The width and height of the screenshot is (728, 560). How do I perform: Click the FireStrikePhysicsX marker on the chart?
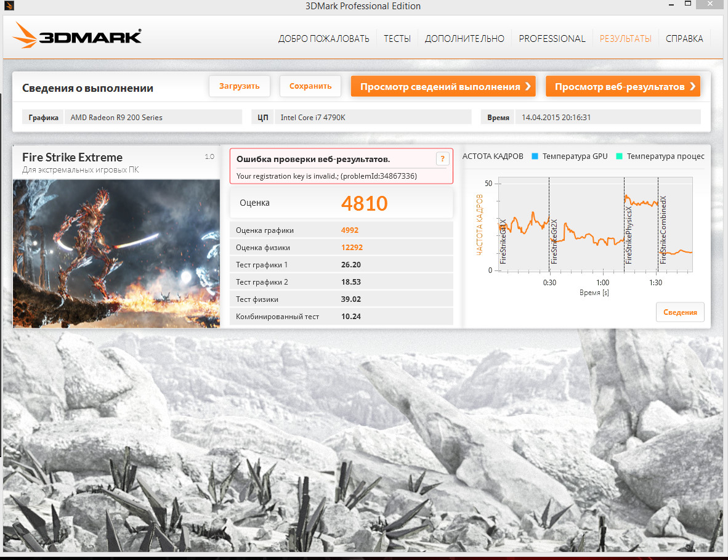click(629, 235)
